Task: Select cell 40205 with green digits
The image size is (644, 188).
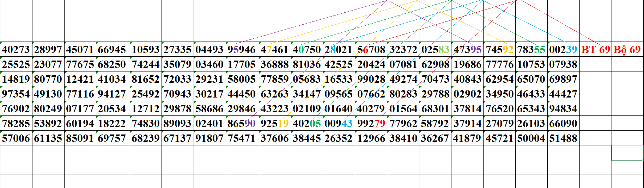Action: pyautogui.click(x=307, y=124)
